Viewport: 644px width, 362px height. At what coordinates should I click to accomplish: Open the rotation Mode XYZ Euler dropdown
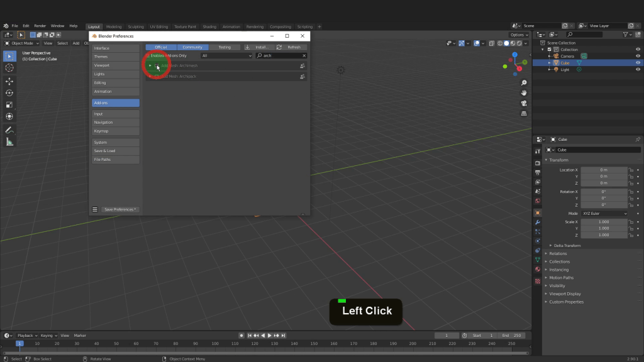click(604, 214)
